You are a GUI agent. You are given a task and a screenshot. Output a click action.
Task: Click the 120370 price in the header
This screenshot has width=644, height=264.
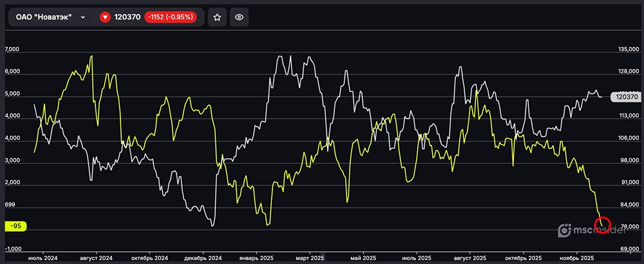[x=128, y=17]
